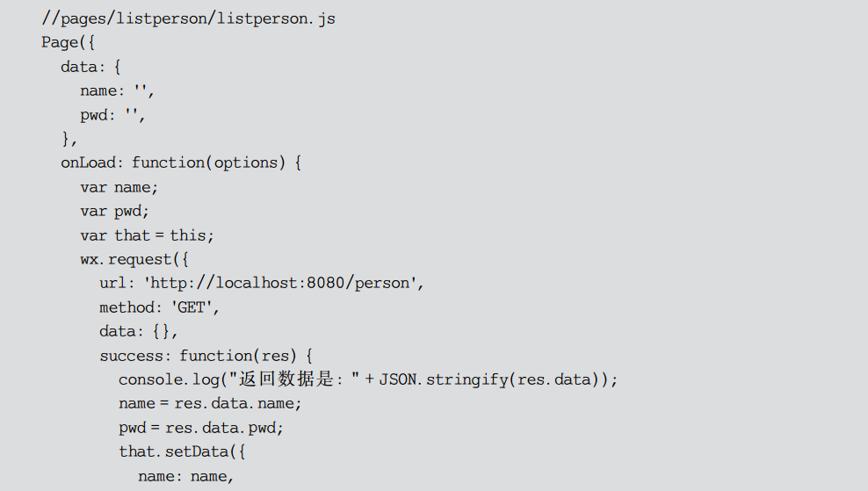The width and height of the screenshot is (868, 491).
Task: Select the 'var name;' declaration line
Action: pyautogui.click(x=119, y=187)
